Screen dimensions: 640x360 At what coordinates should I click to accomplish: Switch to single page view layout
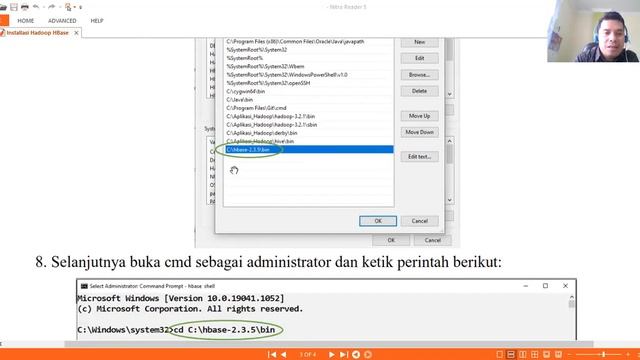coord(499,354)
